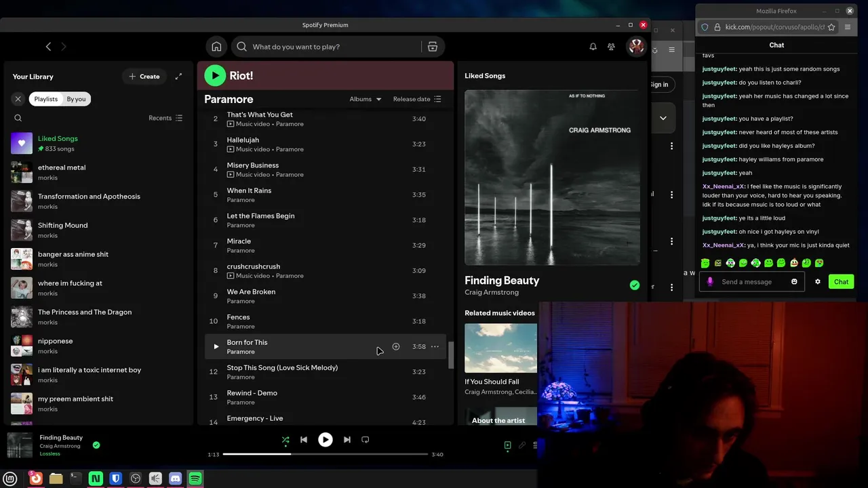The image size is (868, 488).
Task: Bookmark the kick.com page with star
Action: 831,27
